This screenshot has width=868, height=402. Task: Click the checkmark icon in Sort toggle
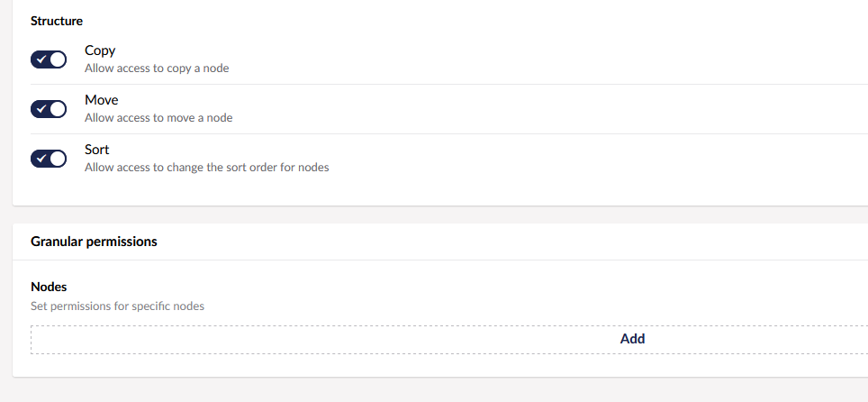(41, 159)
